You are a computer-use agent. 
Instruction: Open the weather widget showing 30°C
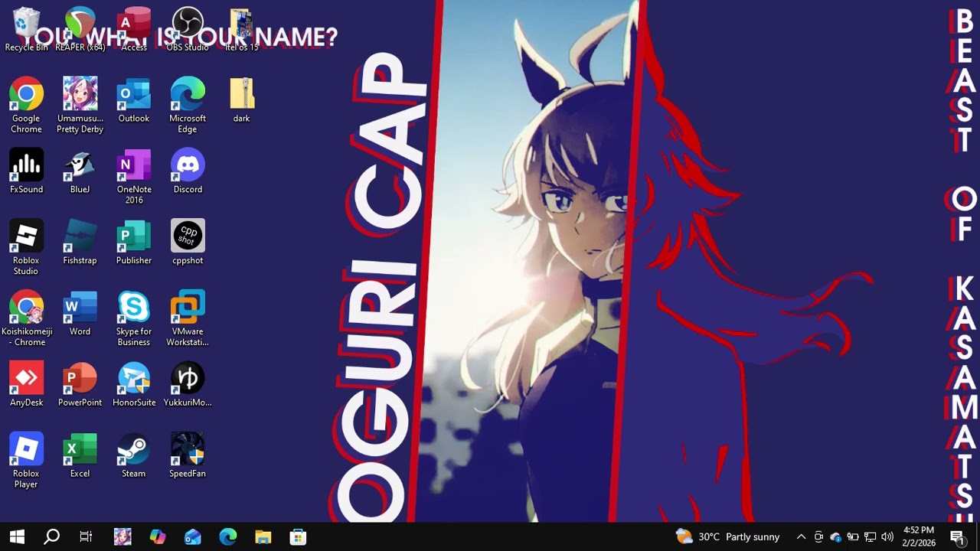[x=727, y=536]
